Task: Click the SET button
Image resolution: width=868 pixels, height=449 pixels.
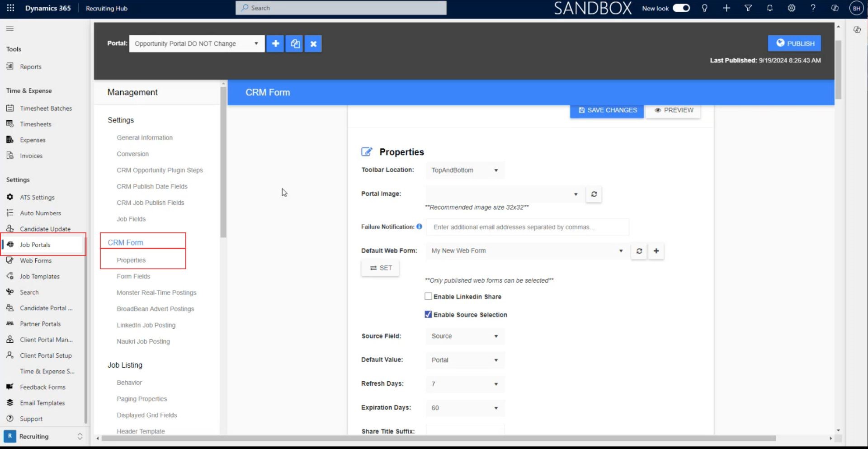Action: [x=380, y=268]
